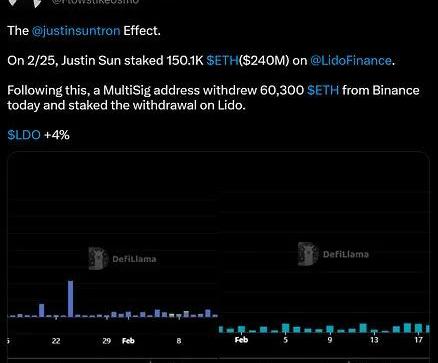Screen dimensions: 438x363
Task: Click the profile avatar at the top
Action: (x=25, y=3)
